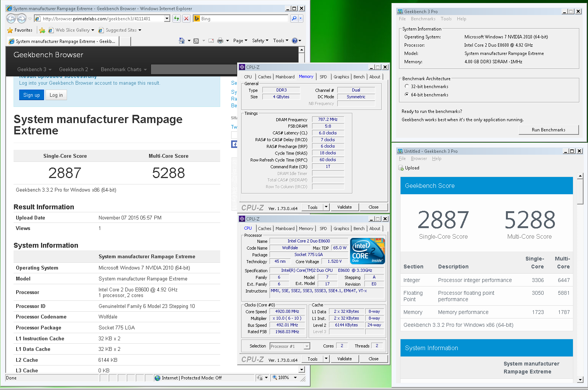Screen dimensions: 588x390
Task: Select 32-bit benchmarks option
Action: [x=407, y=86]
